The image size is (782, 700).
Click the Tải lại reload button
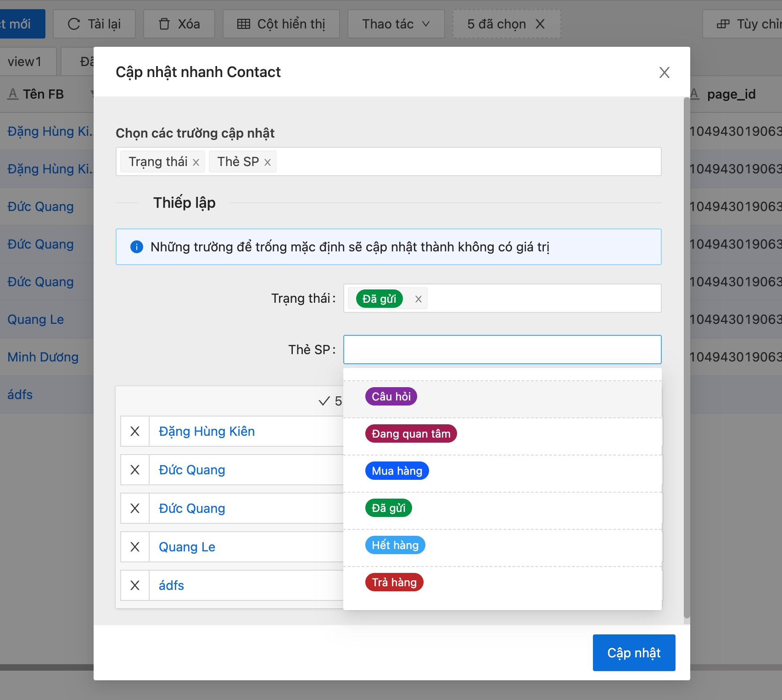(94, 24)
